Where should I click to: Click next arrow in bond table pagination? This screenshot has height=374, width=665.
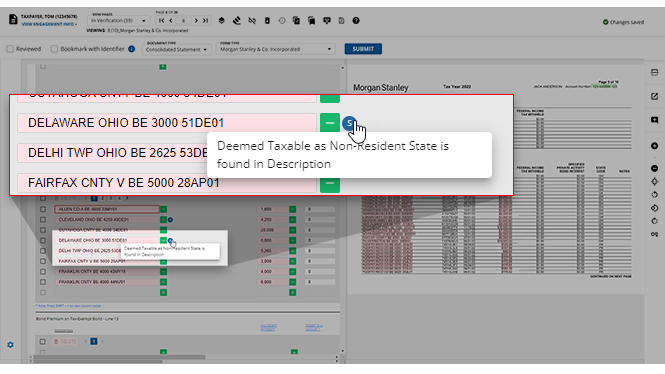[x=127, y=198]
